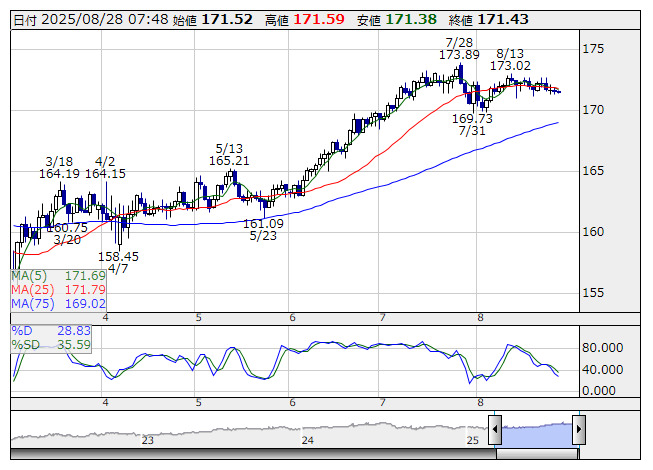Screen dimensions: 653x470
Task: Click the right range handle arrow
Action: point(578,429)
